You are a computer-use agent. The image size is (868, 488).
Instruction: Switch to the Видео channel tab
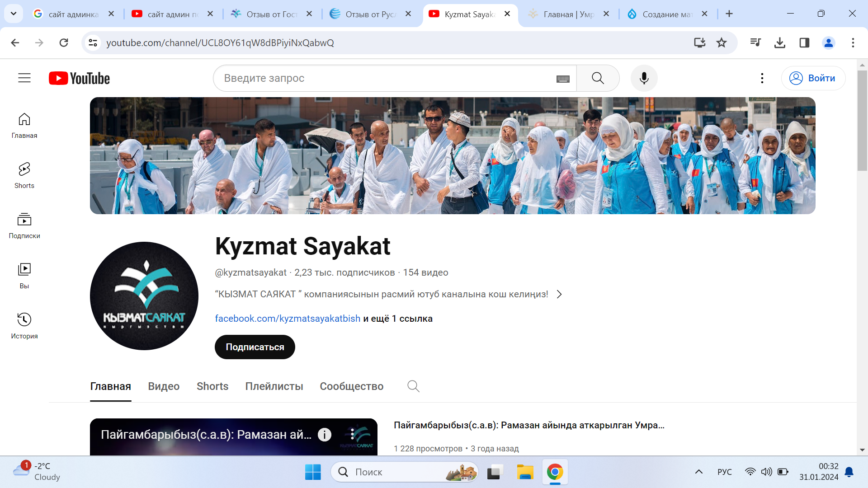point(164,386)
